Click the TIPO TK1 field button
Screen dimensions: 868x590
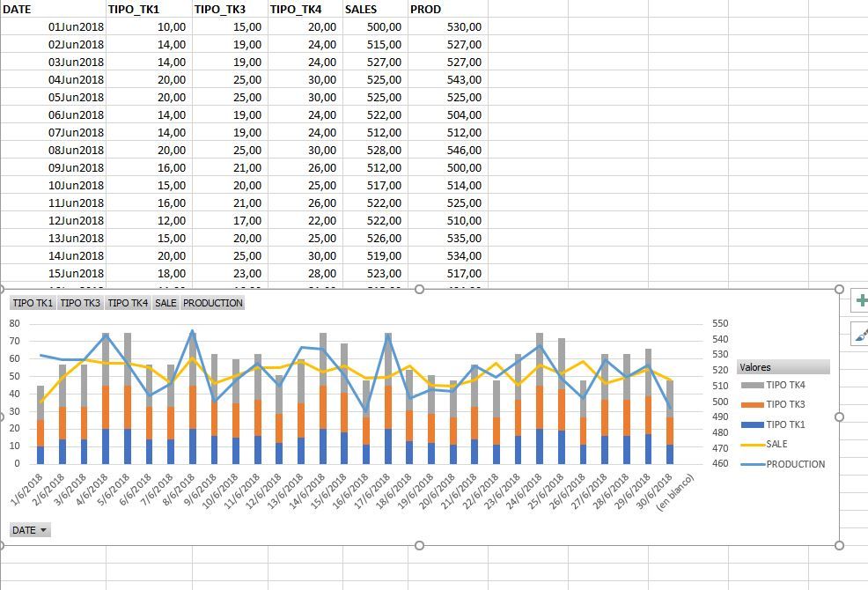coord(31,302)
